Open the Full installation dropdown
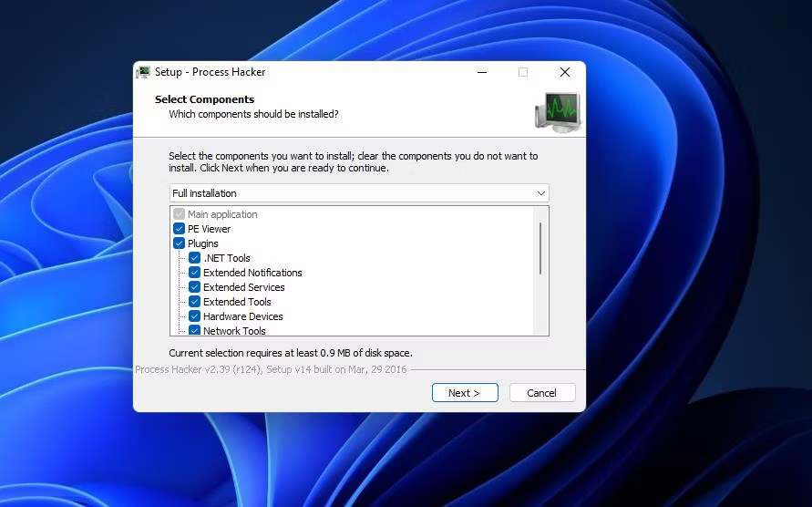Screen dimensions: 812x507 pos(359,192)
